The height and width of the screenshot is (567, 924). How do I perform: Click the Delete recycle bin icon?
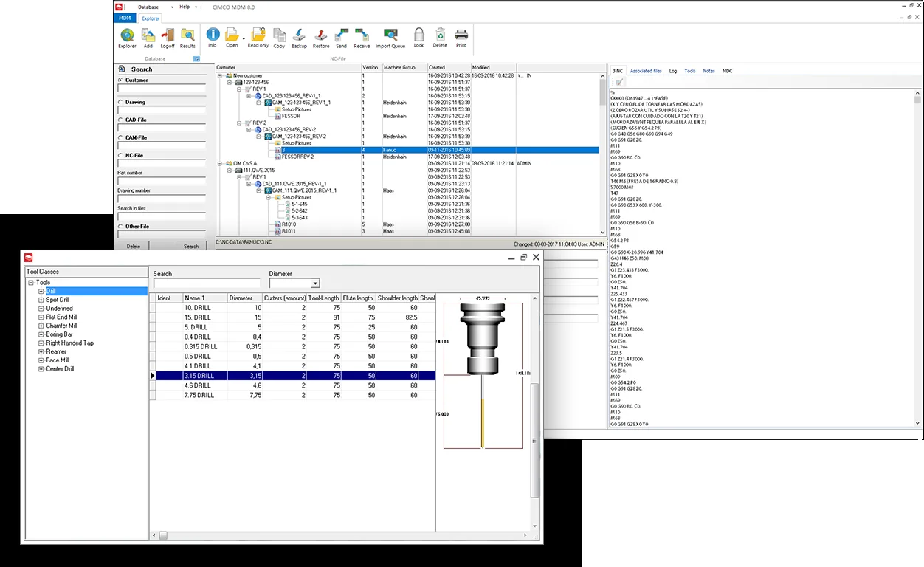[x=440, y=38]
